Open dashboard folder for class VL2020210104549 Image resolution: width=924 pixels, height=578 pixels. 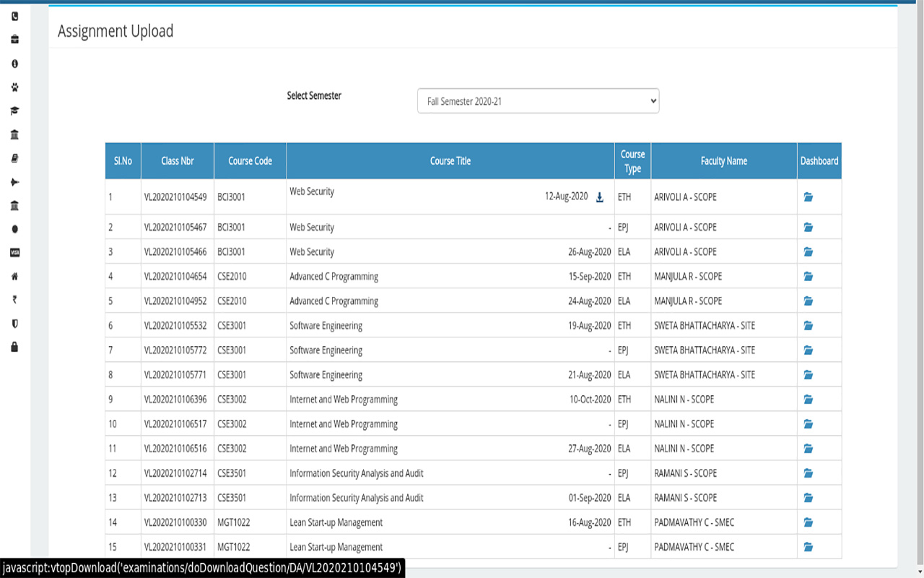tap(808, 197)
